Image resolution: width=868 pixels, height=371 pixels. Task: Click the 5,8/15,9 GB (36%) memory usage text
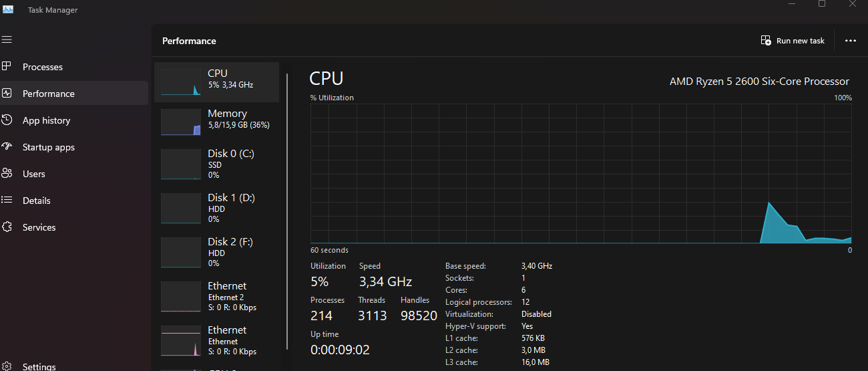(x=238, y=125)
